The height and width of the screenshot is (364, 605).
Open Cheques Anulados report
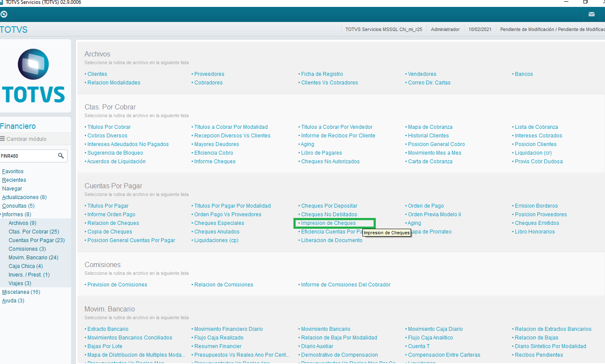pyautogui.click(x=217, y=232)
